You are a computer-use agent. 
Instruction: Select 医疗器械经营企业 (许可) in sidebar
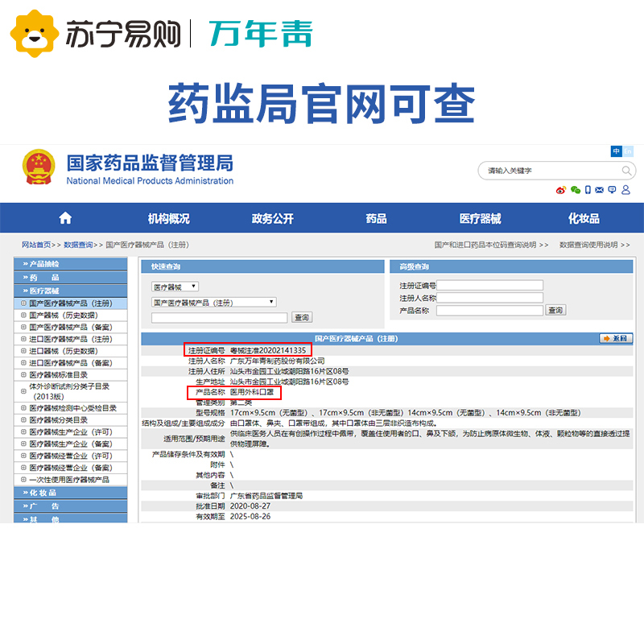[x=71, y=456]
